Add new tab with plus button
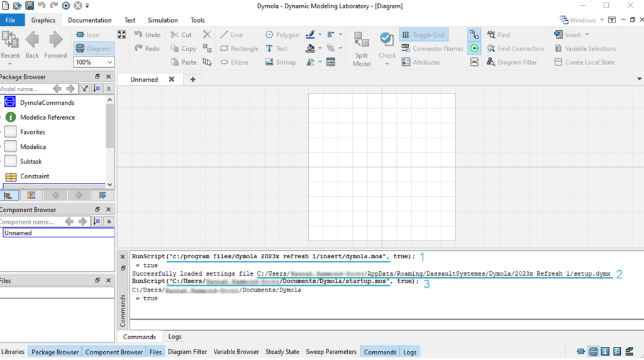Image resolution: width=644 pixels, height=360 pixels. coord(192,80)
